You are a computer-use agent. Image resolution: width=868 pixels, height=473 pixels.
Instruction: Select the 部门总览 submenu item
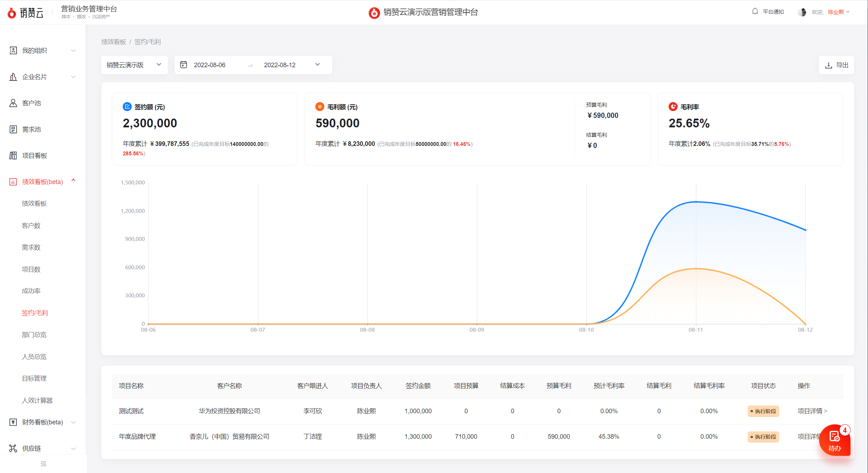pyautogui.click(x=34, y=334)
